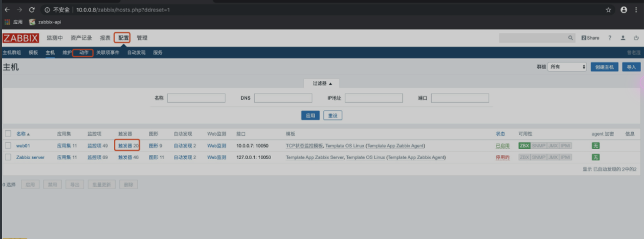Click the ZABBIX logo
This screenshot has height=239, width=644.
point(20,38)
